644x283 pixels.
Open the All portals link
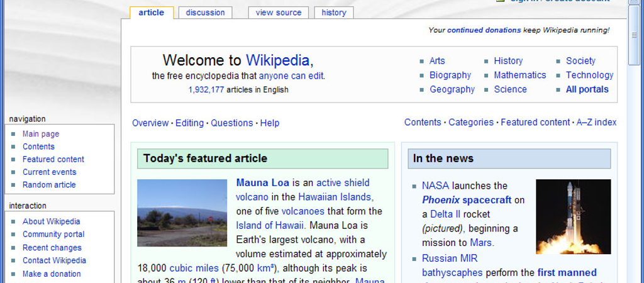(x=587, y=89)
